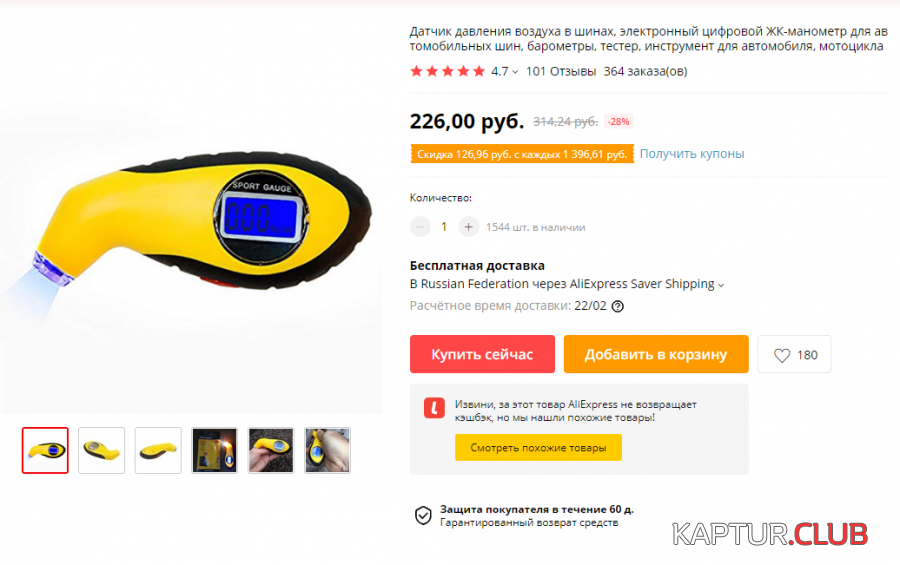Screen dimensions: 900x565
Task: Decrease quantity with the minus button
Action: [x=420, y=227]
